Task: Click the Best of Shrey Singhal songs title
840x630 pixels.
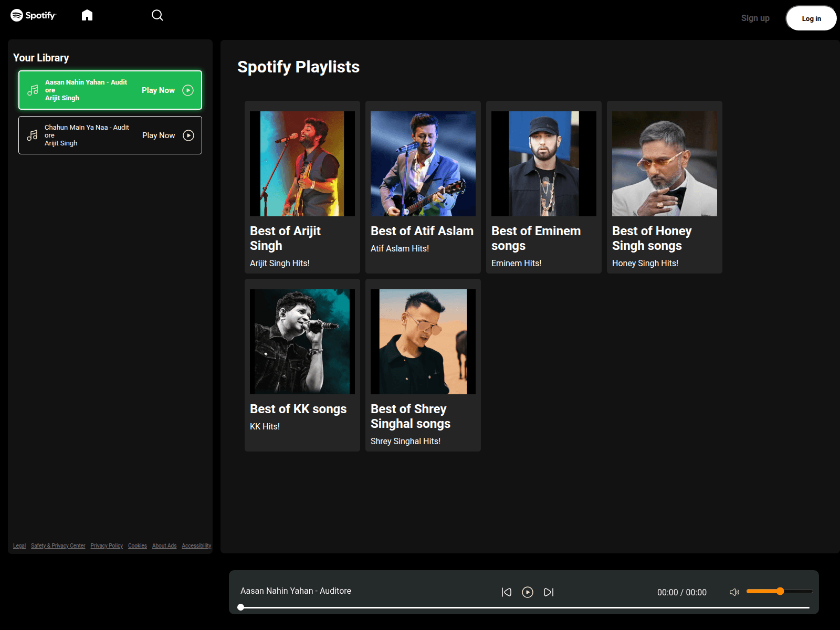Action: 411,416
